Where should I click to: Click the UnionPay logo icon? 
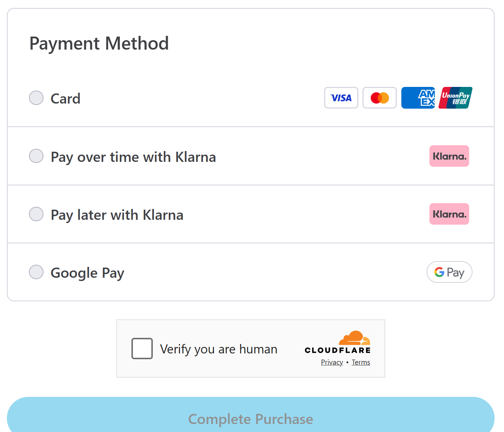(x=455, y=98)
